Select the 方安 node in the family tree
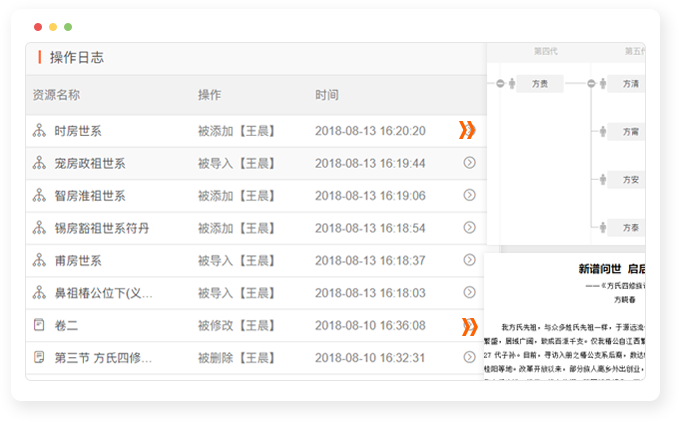This screenshot has width=679, height=422. pyautogui.click(x=631, y=180)
